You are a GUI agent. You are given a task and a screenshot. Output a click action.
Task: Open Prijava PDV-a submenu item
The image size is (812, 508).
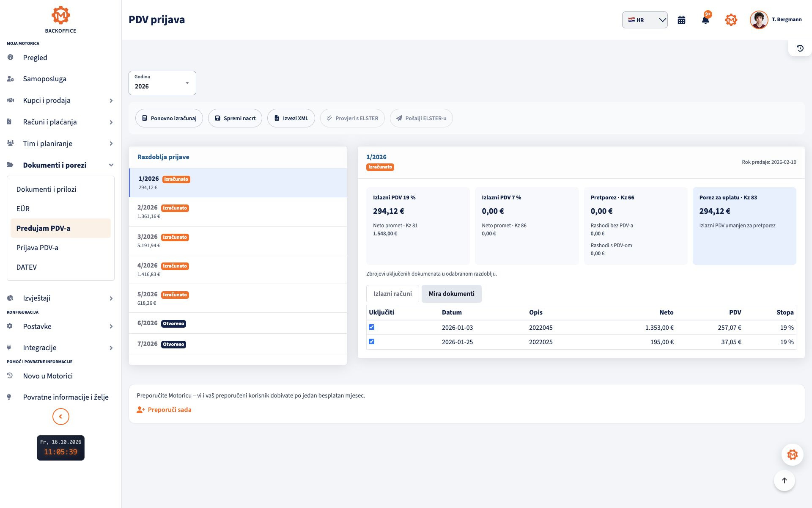point(60,248)
